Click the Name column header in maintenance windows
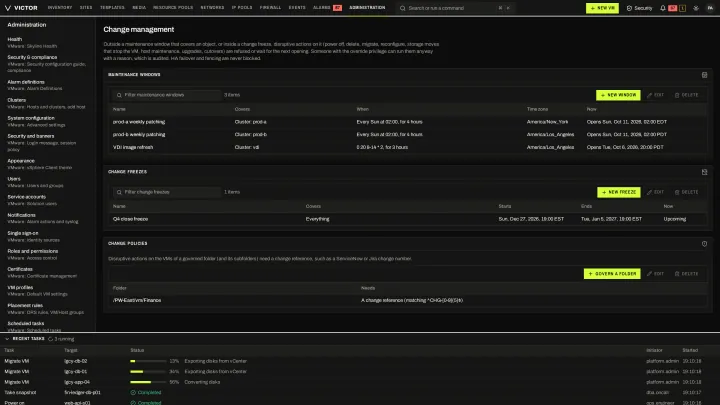Screen dimensions: 720x405 pos(119,109)
